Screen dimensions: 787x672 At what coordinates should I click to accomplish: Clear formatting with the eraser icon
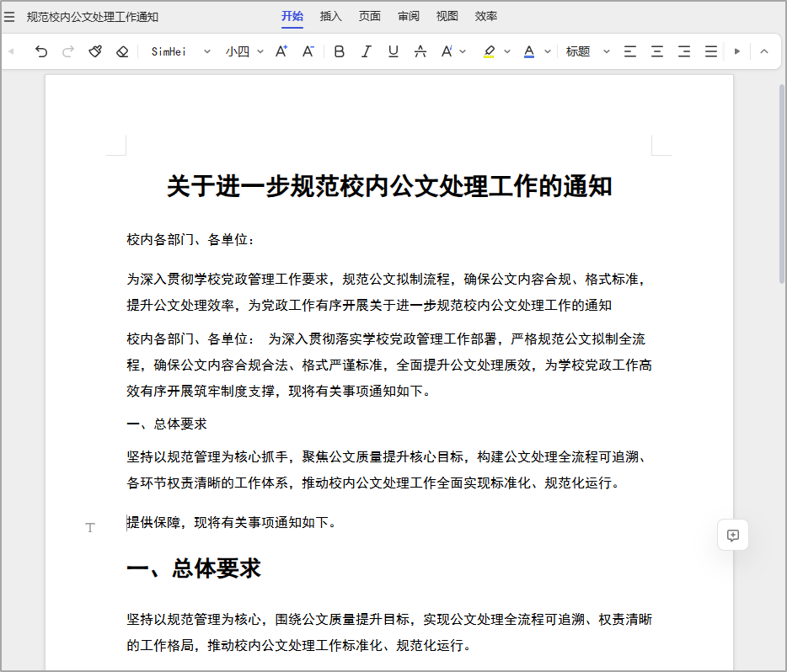121,51
